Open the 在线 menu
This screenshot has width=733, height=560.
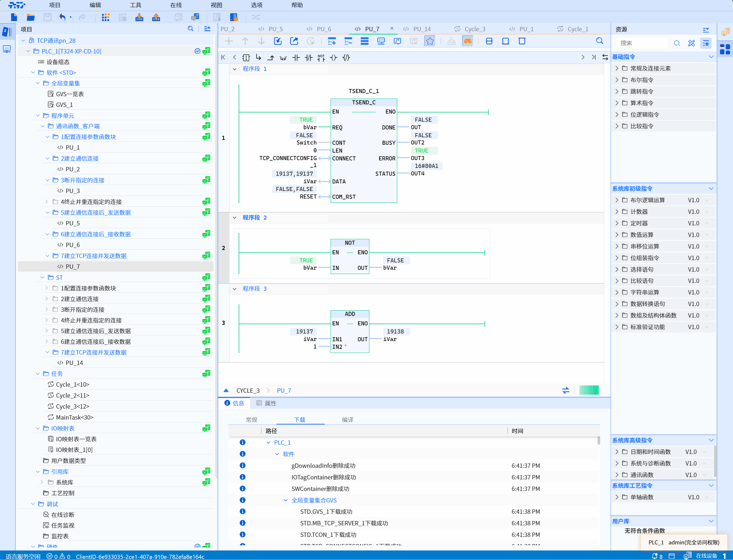(x=176, y=5)
